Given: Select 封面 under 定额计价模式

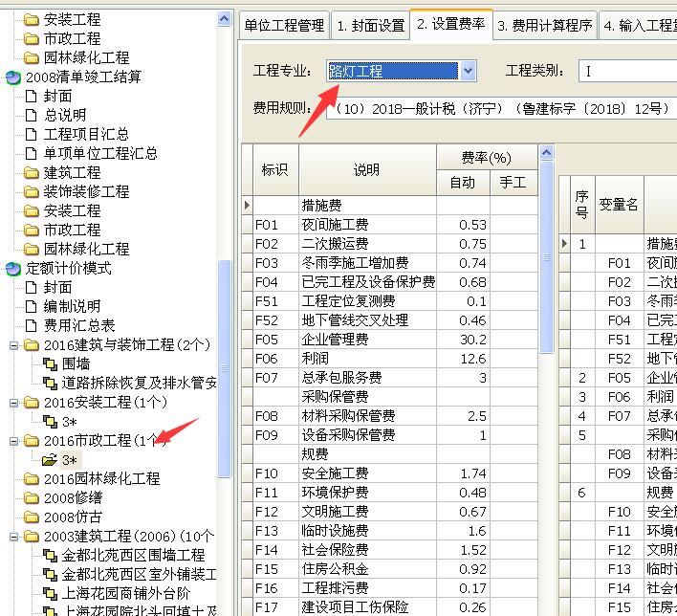Looking at the screenshot, I should click(57, 287).
